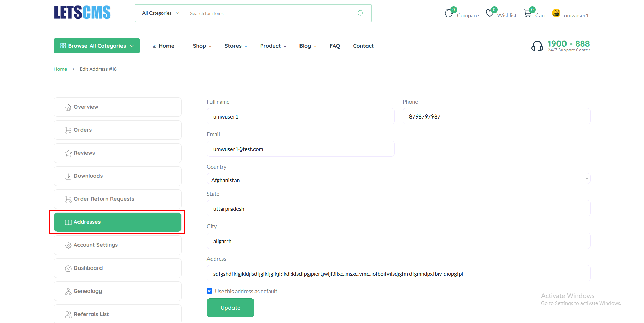Open the Wishlist by clicking its heart icon
This screenshot has height=323, width=644.
point(489,13)
